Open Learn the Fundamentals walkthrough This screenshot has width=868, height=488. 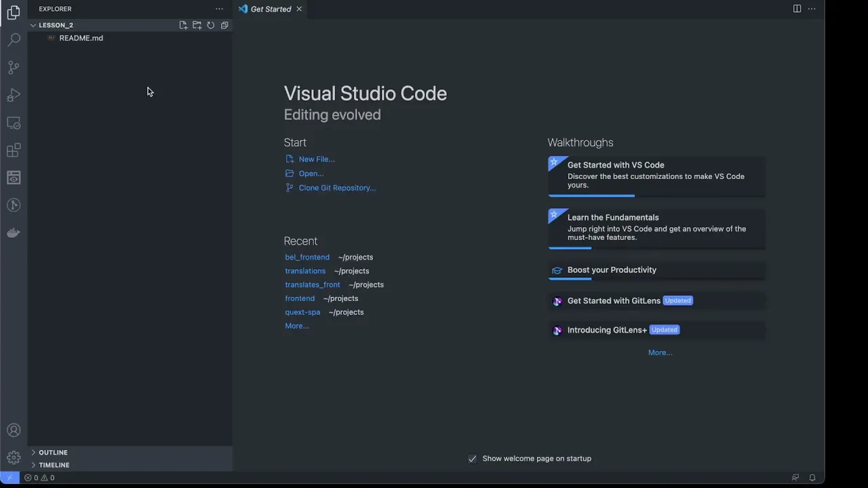[656, 228]
